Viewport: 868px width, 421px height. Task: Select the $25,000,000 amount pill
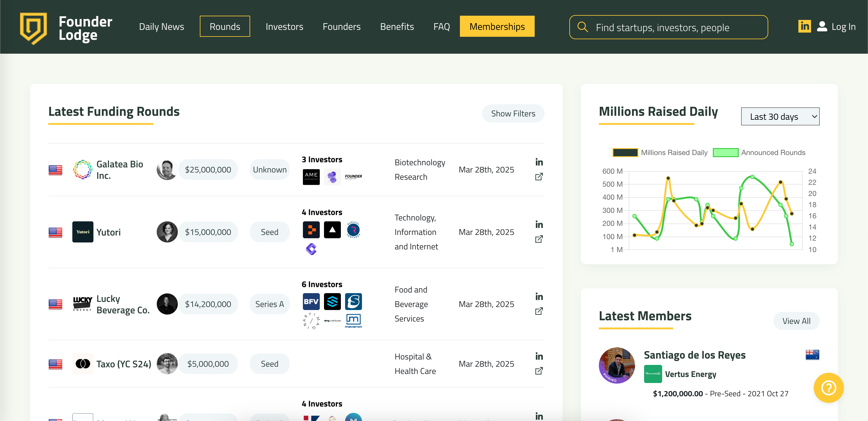pyautogui.click(x=208, y=169)
